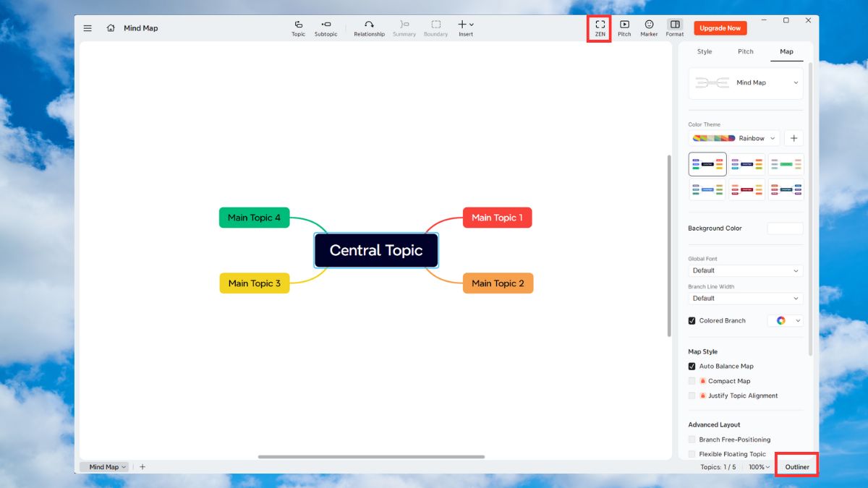The height and width of the screenshot is (488, 868).
Task: Enable the Compact Map option
Action: [692, 381]
